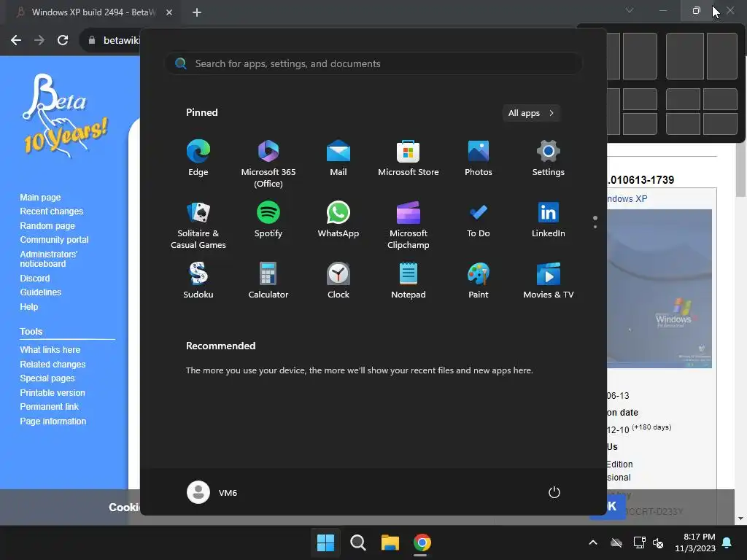Click the Windows Start button on taskbar
This screenshot has width=747, height=560.
tap(326, 542)
